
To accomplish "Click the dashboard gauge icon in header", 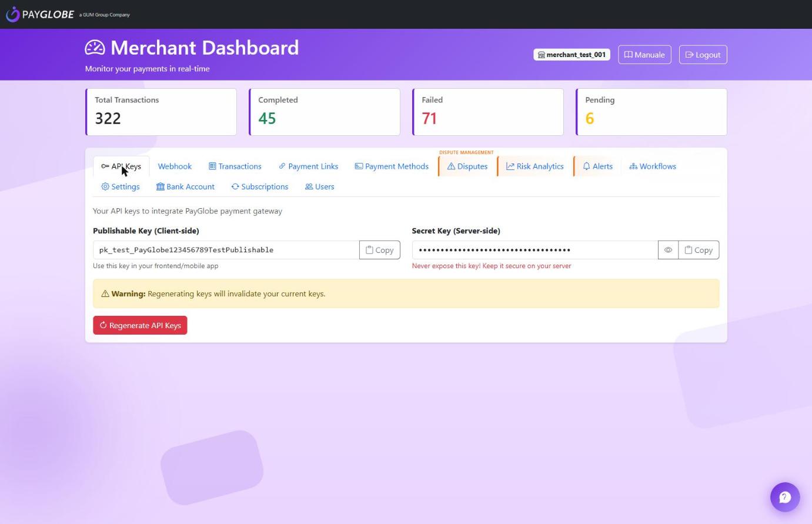I will pyautogui.click(x=95, y=48).
